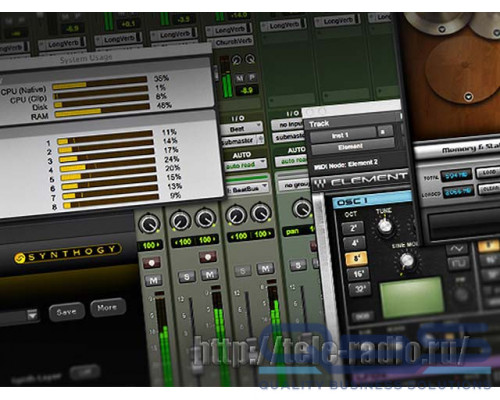
Task: Open the Synthogy preset dropdown arrow left of Save
Action: click(x=32, y=315)
